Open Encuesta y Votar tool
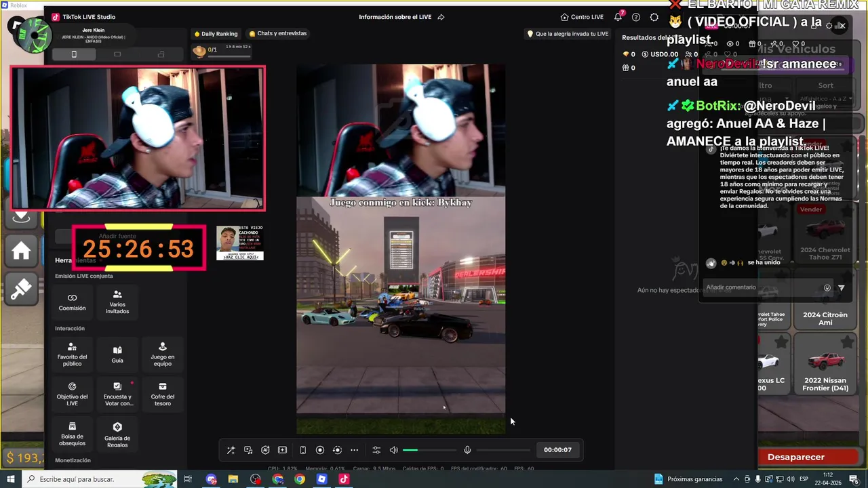The width and height of the screenshot is (868, 488). pyautogui.click(x=119, y=394)
